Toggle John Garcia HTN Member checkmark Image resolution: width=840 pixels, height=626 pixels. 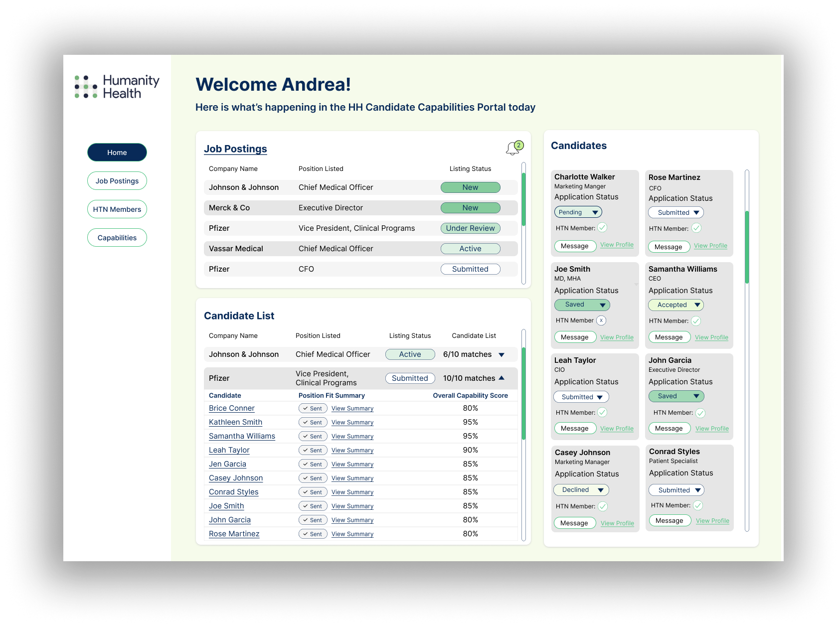pyautogui.click(x=700, y=413)
